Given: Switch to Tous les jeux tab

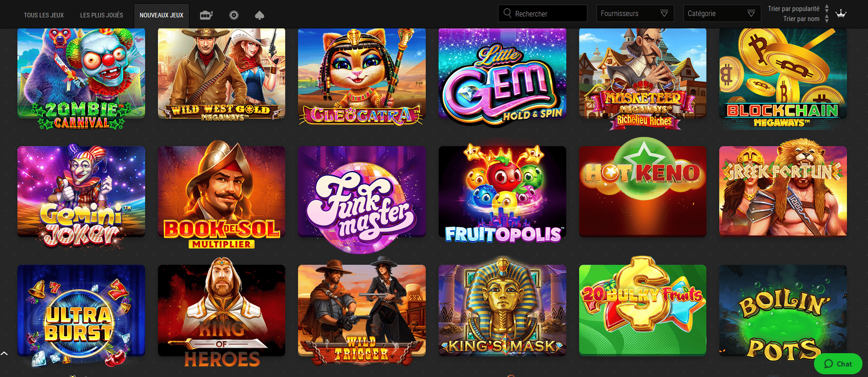Looking at the screenshot, I should tap(44, 15).
